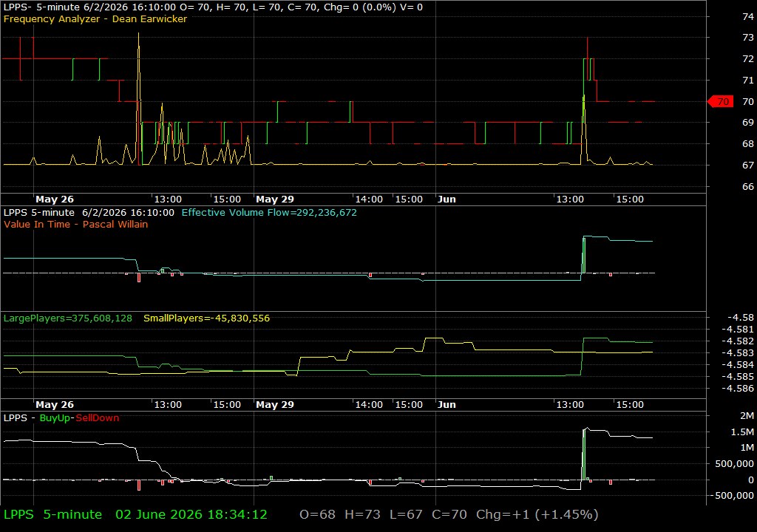The width and height of the screenshot is (757, 532).
Task: Click price level 74 on top scale
Action: click(748, 17)
